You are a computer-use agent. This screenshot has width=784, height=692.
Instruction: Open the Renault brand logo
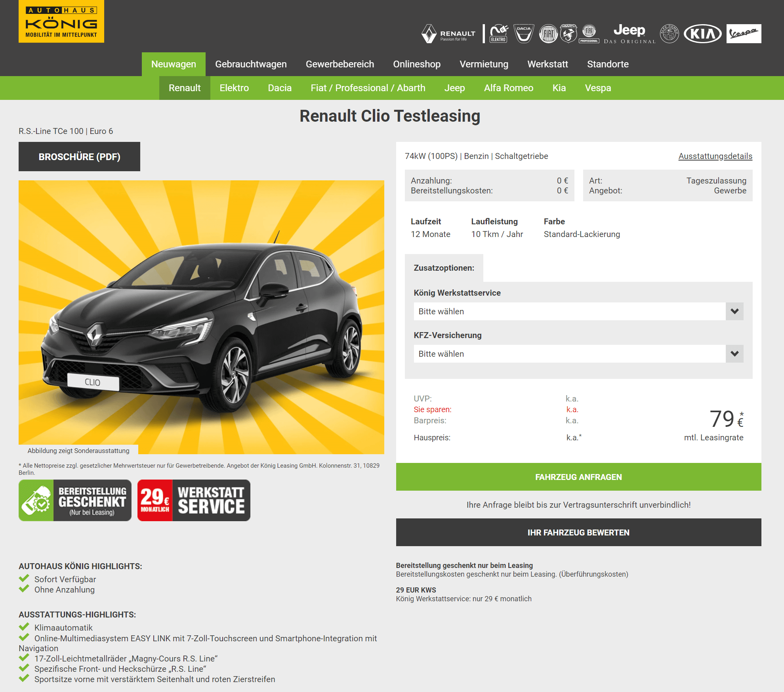pos(448,34)
